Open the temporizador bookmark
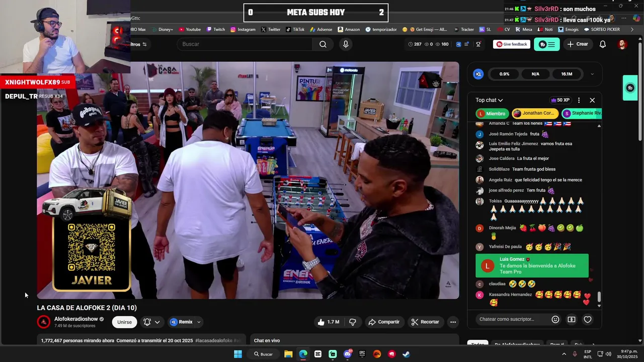 381,29
